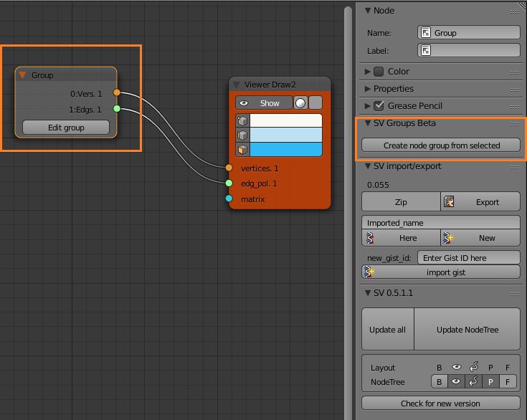527x420 pixels.
Task: Toggle the NodeTree B bake button
Action: coord(440,382)
